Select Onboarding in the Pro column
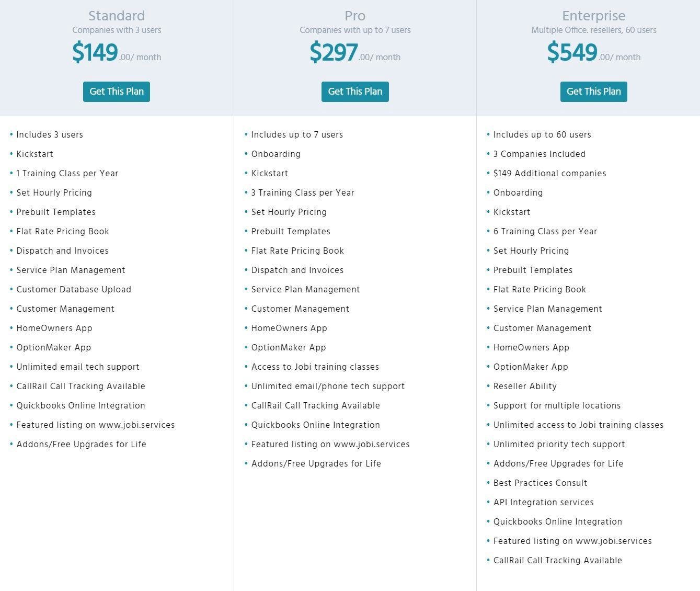This screenshot has width=700, height=591. 276,154
